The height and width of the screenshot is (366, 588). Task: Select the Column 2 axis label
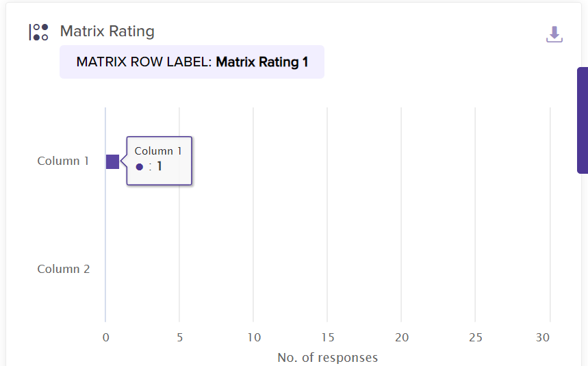[x=63, y=269]
